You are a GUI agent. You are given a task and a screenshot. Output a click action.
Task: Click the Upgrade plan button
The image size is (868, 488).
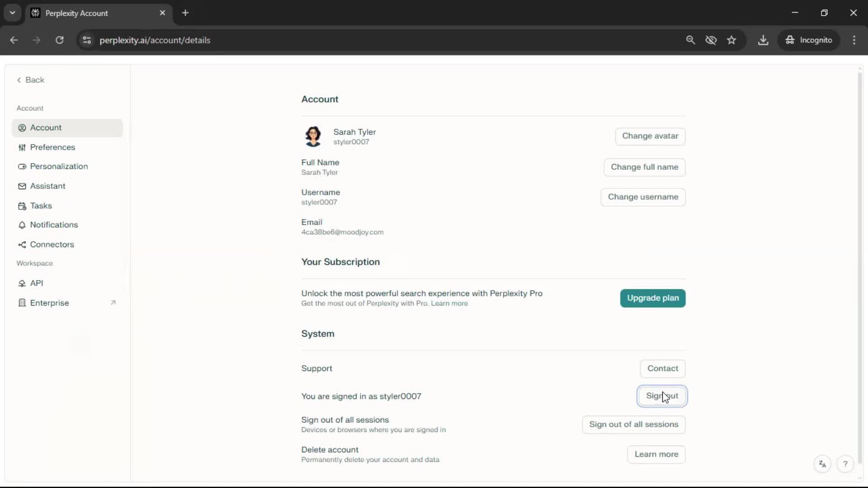652,298
